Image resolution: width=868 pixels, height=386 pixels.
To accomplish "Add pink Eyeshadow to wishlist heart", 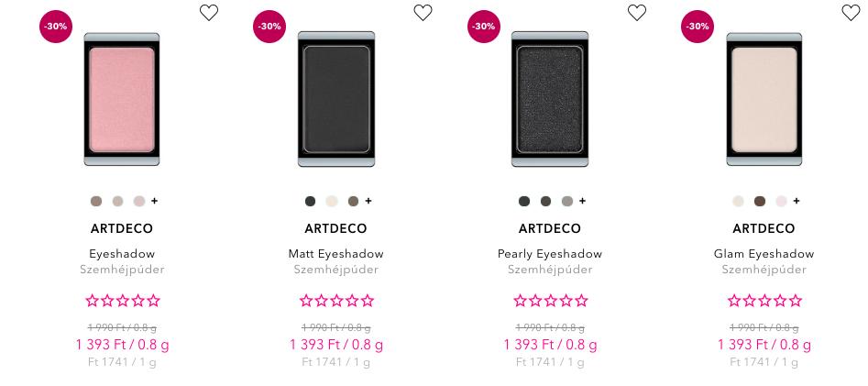I will tap(209, 13).
